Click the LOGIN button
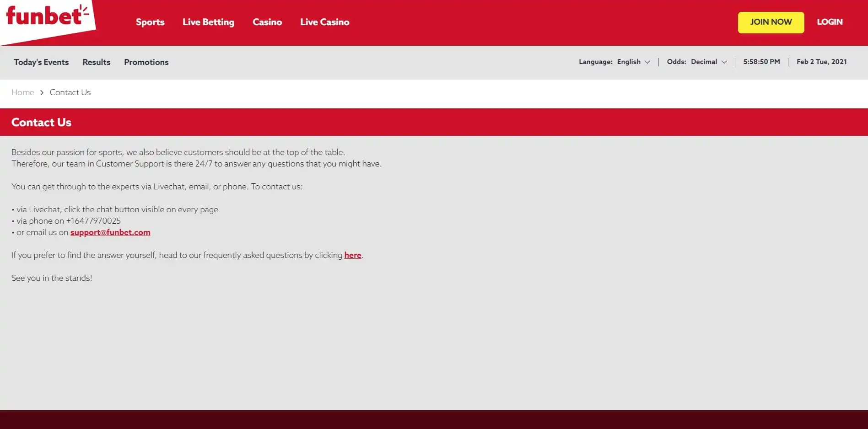The width and height of the screenshot is (868, 429). click(830, 22)
